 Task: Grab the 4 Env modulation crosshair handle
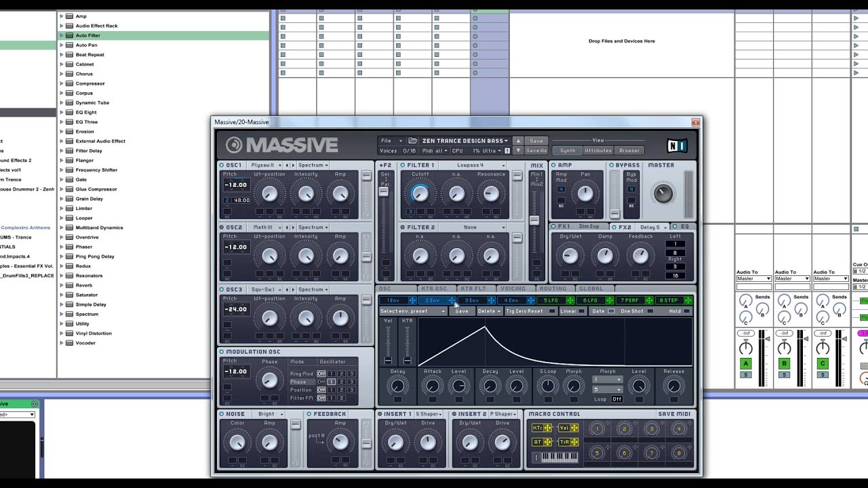tap(530, 300)
